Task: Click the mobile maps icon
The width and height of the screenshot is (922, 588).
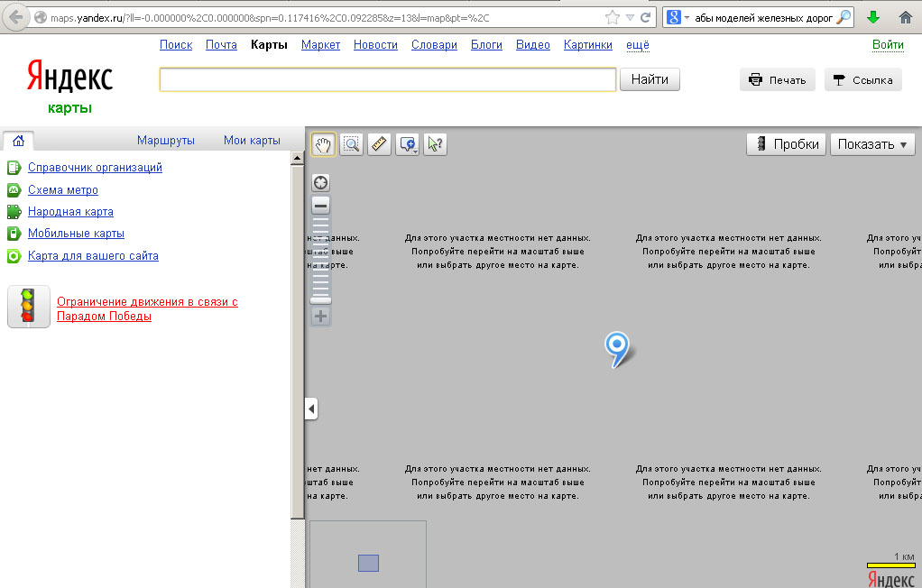Action: [x=14, y=234]
